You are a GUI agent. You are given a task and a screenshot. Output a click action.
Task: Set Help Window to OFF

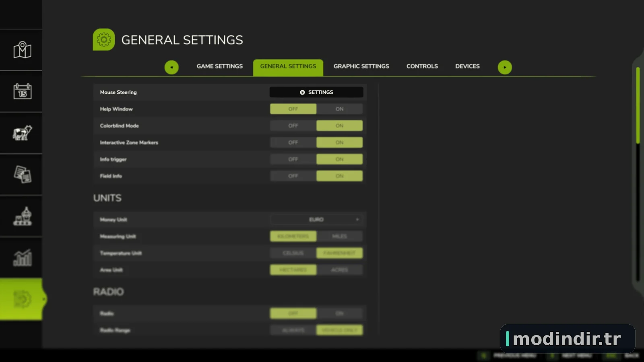point(293,109)
